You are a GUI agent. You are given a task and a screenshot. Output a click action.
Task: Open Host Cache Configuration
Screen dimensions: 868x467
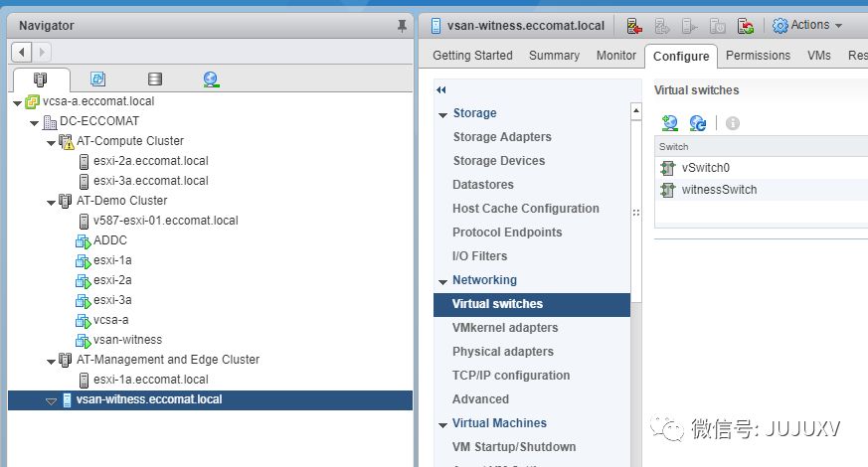point(525,208)
